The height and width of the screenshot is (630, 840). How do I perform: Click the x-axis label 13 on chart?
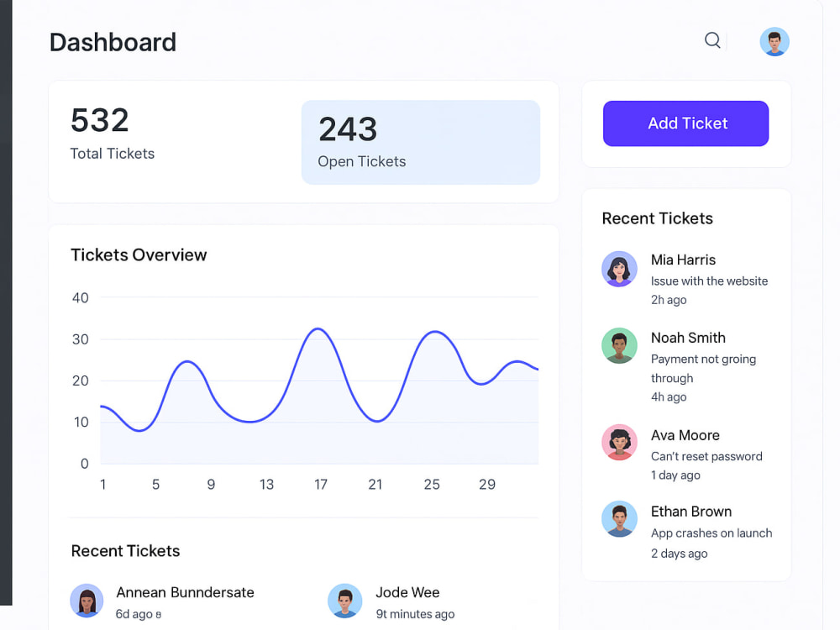pos(266,485)
